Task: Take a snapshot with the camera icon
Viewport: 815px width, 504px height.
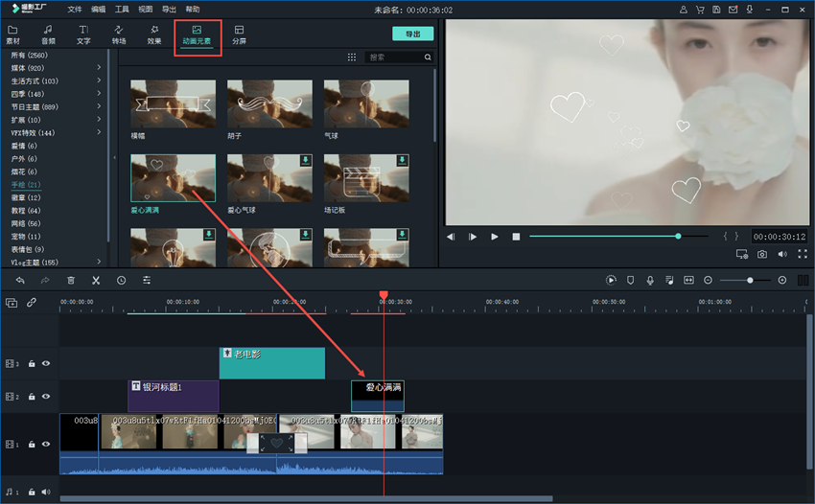Action: [762, 254]
